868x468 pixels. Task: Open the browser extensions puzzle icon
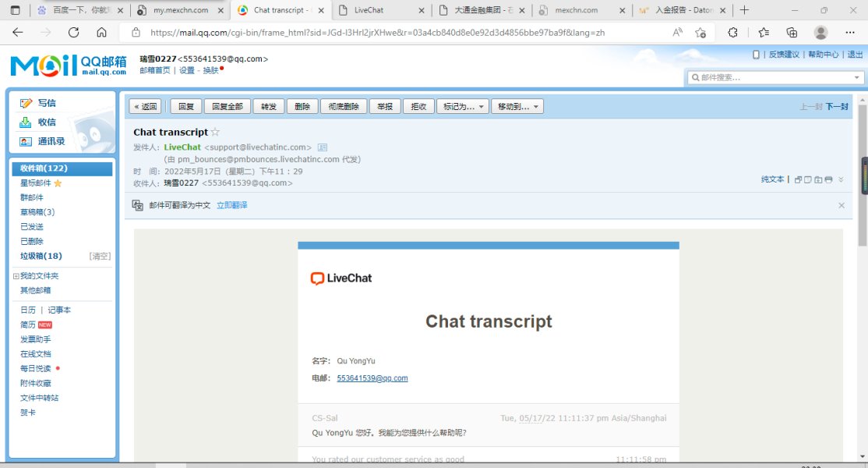click(x=733, y=33)
